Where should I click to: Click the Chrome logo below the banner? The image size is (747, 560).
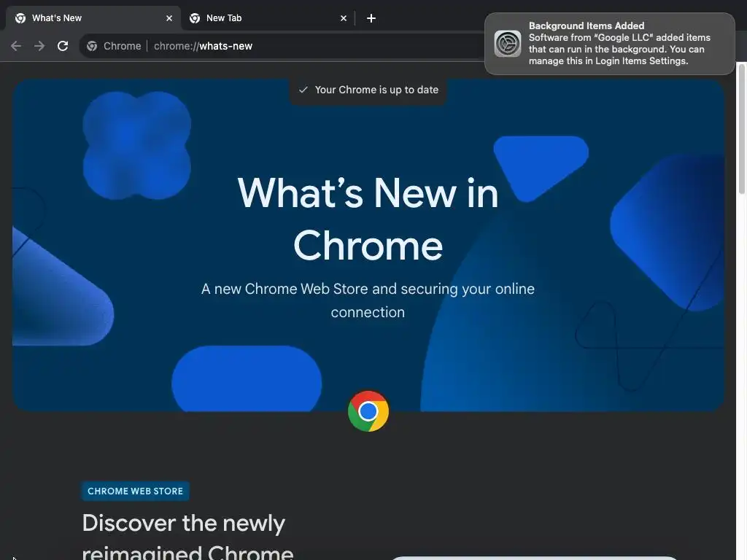click(x=368, y=411)
